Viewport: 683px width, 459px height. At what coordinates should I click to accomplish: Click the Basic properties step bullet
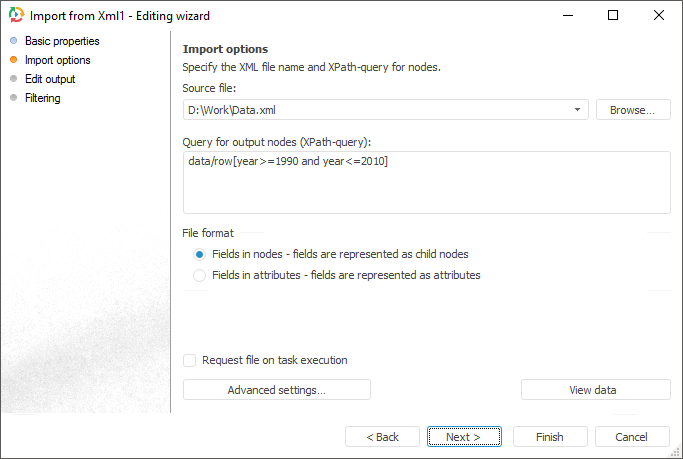pyautogui.click(x=13, y=41)
